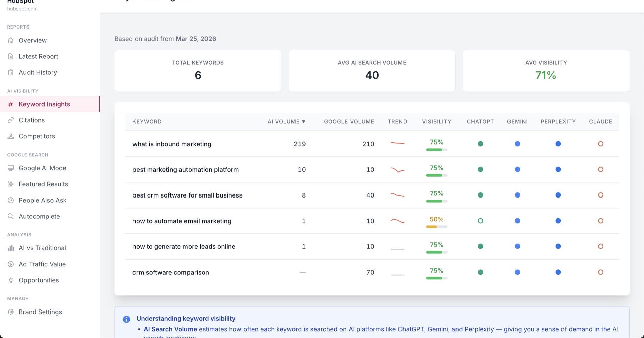Click the Overview home icon
Screen dimensions: 644x338
11,40
